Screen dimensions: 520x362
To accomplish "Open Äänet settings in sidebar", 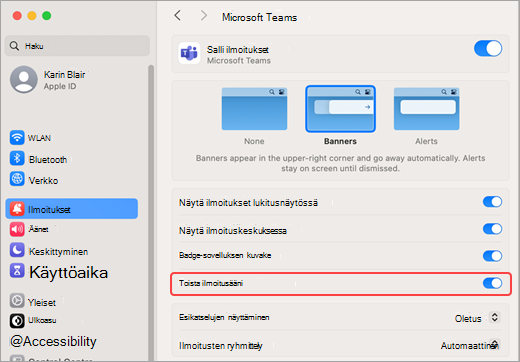I will point(72,229).
